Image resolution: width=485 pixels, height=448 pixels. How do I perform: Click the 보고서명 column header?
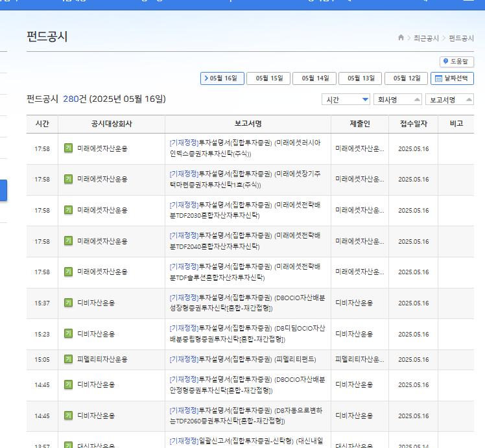tap(248, 124)
